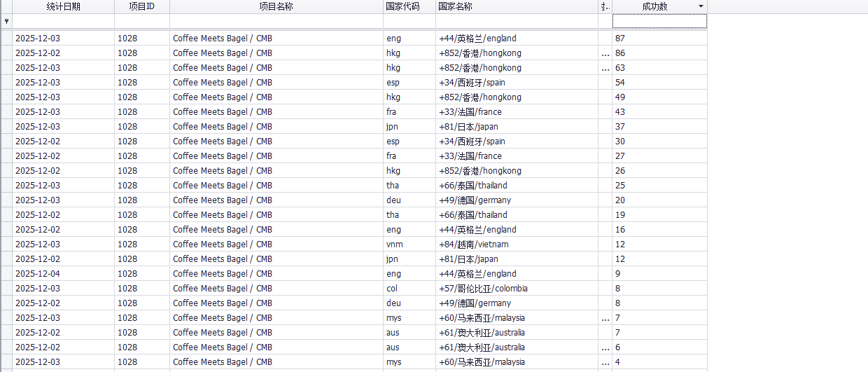Focus the filter box under 成功数
This screenshot has width=868, height=372.
[659, 22]
